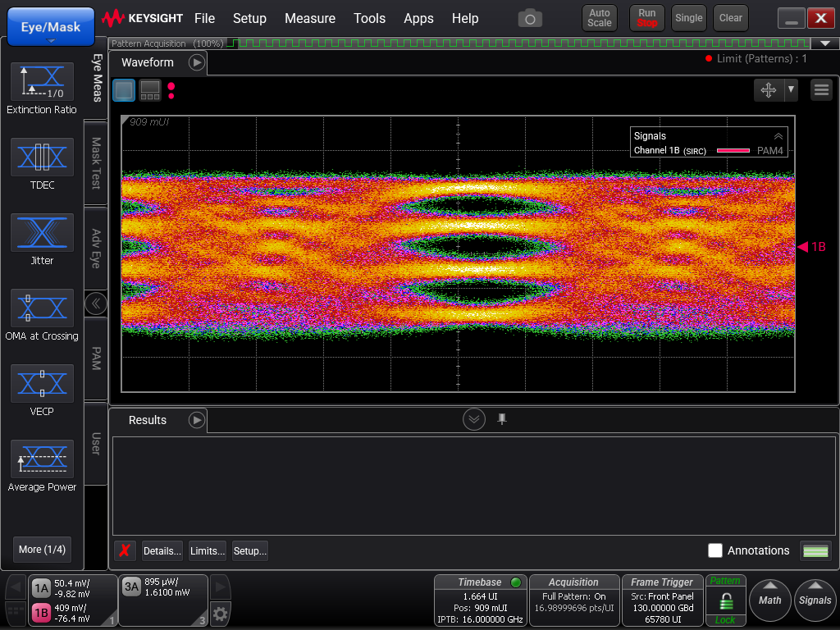Image resolution: width=840 pixels, height=630 pixels.
Task: Click the VECP measurement icon
Action: (42, 383)
